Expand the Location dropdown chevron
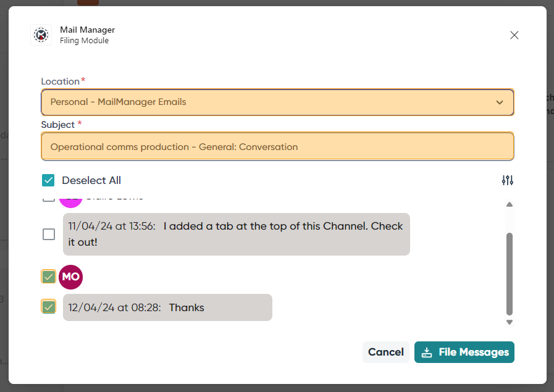The height and width of the screenshot is (392, 554). [500, 102]
